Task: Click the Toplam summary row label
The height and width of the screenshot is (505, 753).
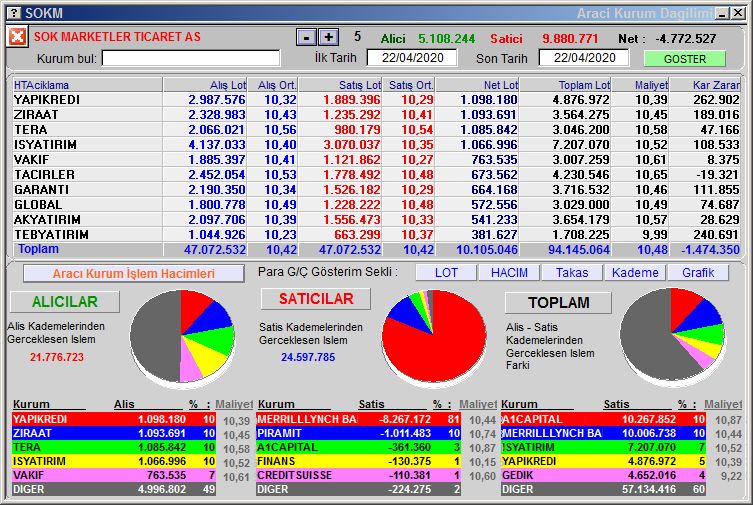Action: click(x=38, y=249)
